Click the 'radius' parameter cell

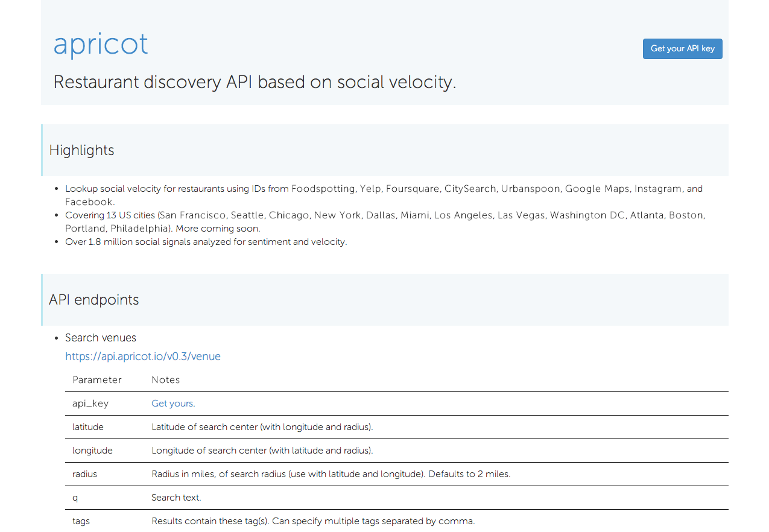(84, 474)
